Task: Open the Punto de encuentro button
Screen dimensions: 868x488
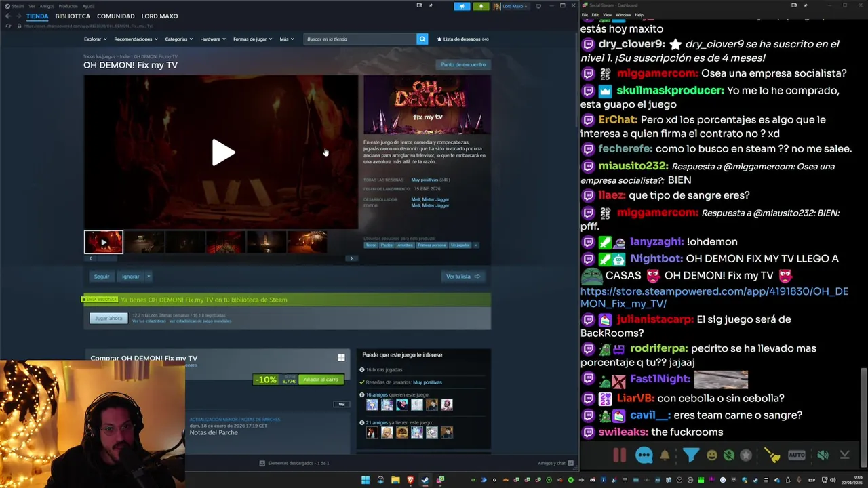Action: (x=463, y=64)
